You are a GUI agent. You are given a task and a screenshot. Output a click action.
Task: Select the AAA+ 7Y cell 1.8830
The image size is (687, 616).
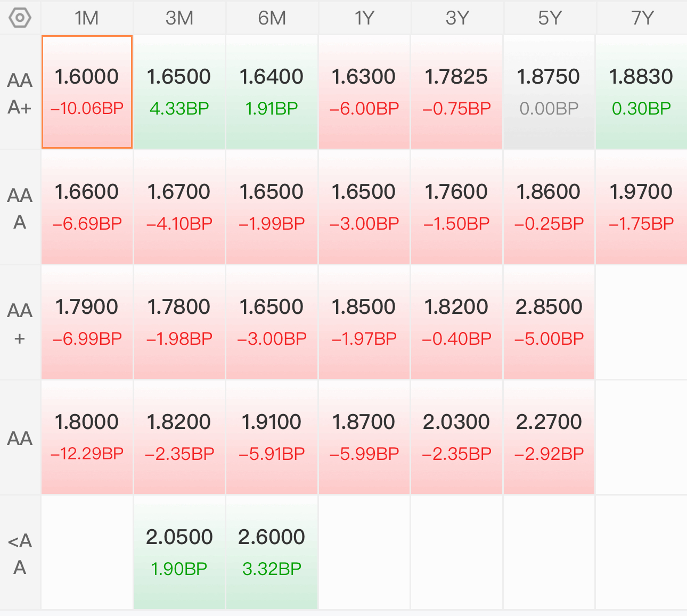(x=642, y=92)
